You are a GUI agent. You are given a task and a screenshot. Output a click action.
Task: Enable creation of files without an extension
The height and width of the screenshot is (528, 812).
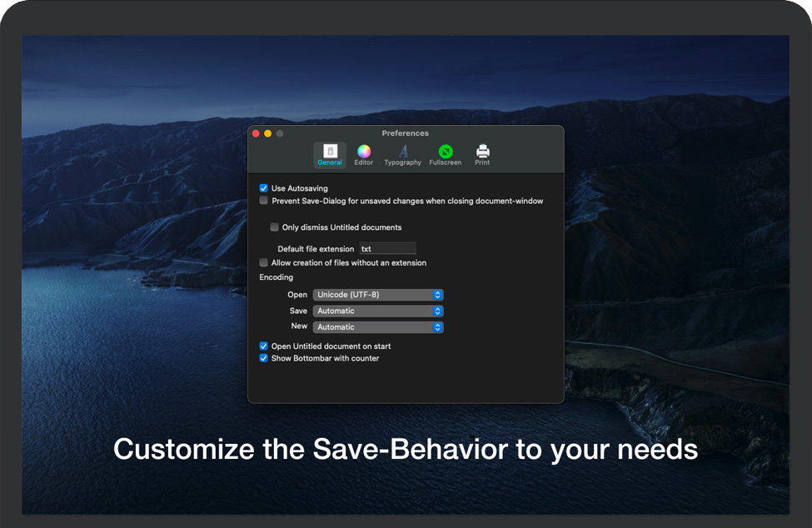pyautogui.click(x=264, y=263)
